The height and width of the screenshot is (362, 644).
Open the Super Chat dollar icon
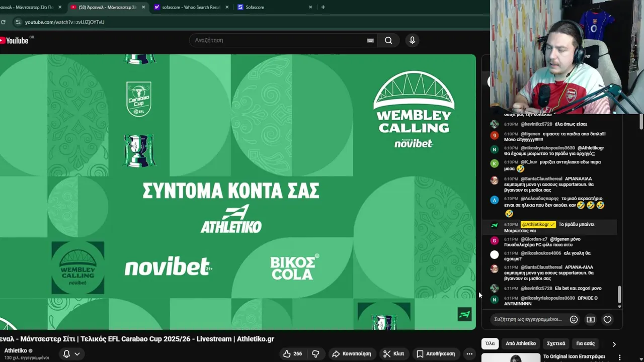coord(591,319)
